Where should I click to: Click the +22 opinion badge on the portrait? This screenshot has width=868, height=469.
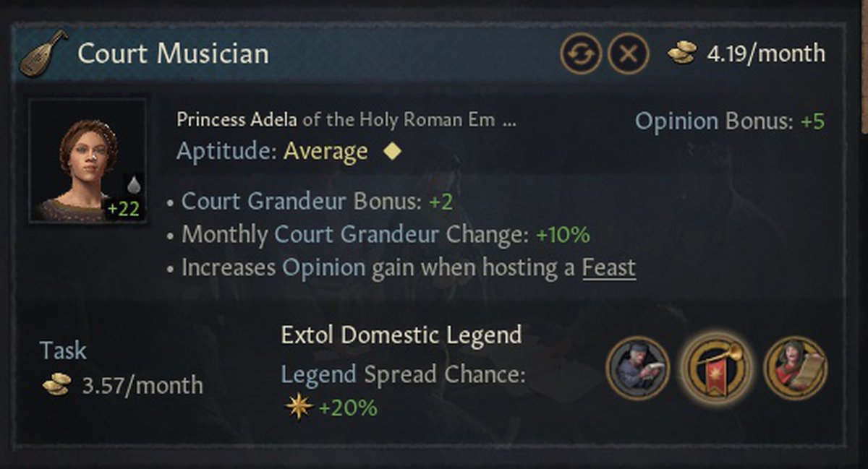(x=124, y=210)
